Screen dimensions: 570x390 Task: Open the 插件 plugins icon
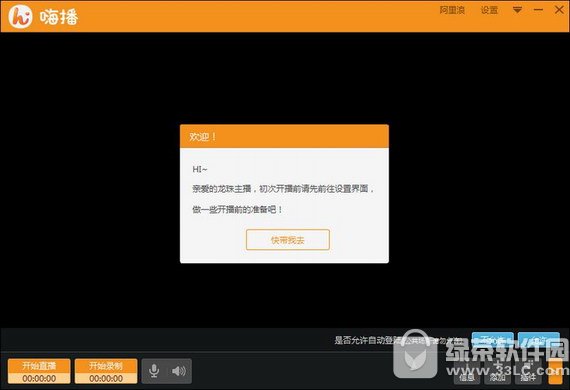(x=528, y=371)
